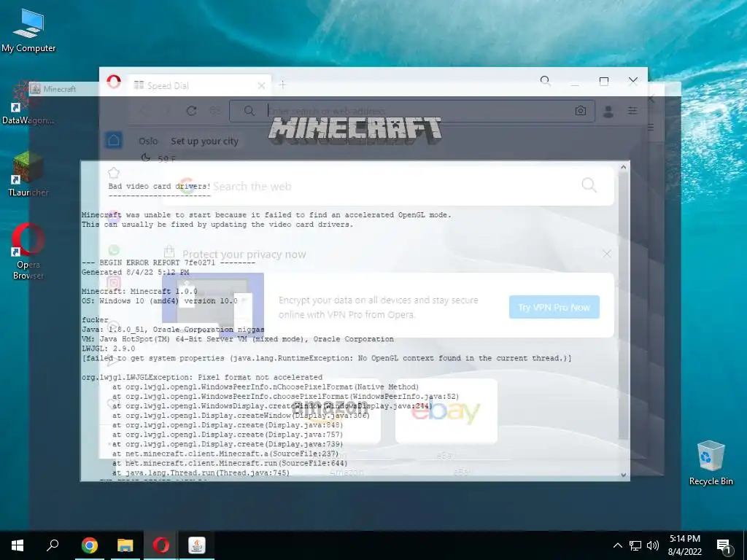747x560 pixels.
Task: Switch to Opera via the taskbar icon
Action: tap(161, 545)
